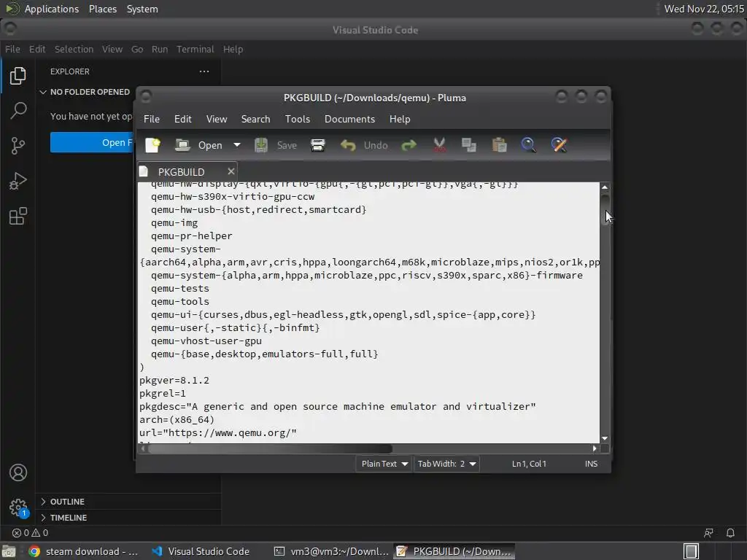747x560 pixels.
Task: Open the Explorer icon in VS Code activity bar
Action: (x=18, y=76)
